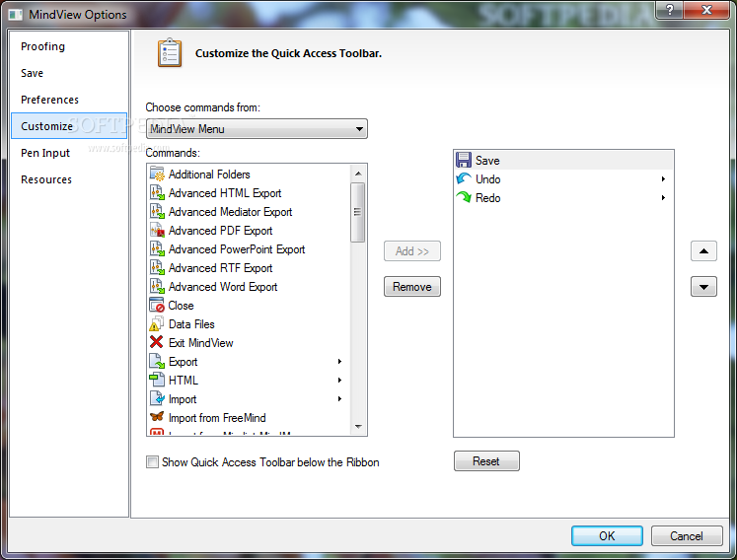Click the commands list scroll down arrow
The height and width of the screenshot is (560, 737).
[x=358, y=427]
